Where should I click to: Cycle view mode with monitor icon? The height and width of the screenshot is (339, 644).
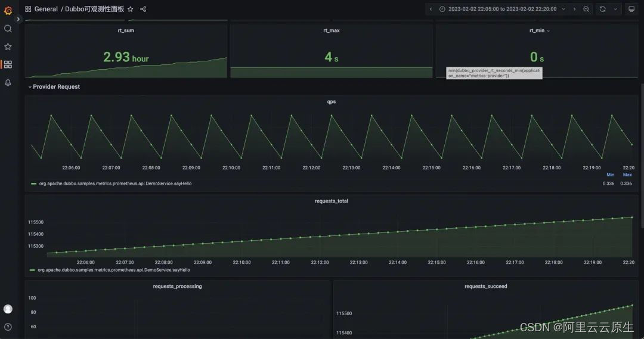631,9
